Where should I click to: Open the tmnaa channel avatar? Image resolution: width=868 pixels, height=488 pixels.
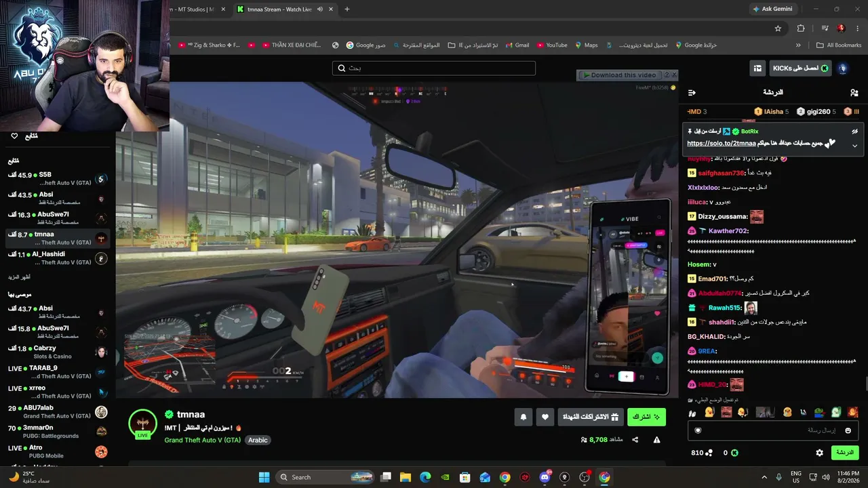click(x=142, y=423)
